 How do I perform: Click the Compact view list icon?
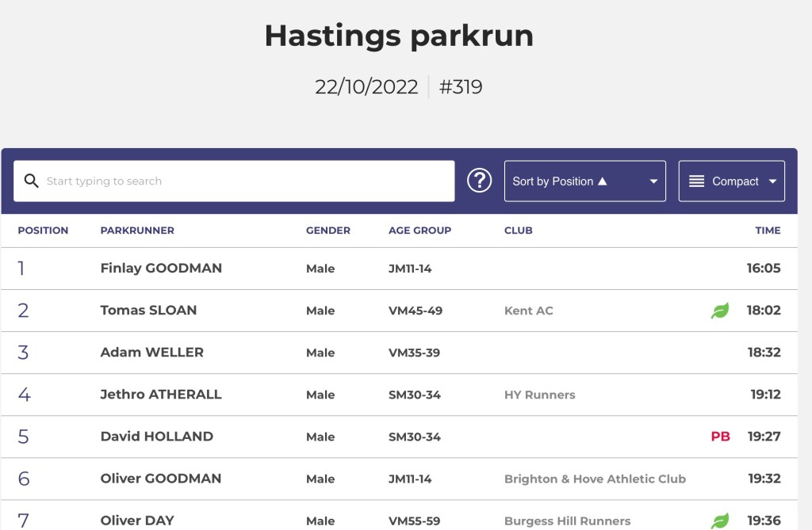pyautogui.click(x=696, y=181)
